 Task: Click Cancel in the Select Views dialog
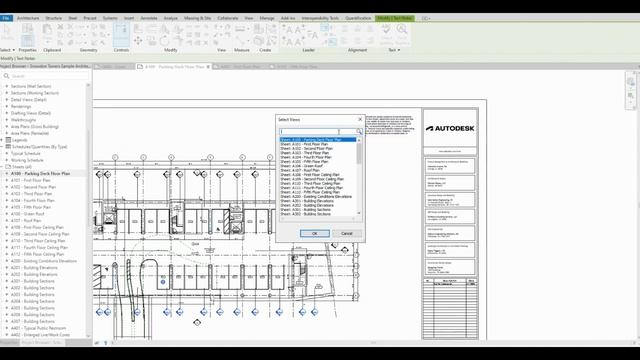click(x=347, y=233)
